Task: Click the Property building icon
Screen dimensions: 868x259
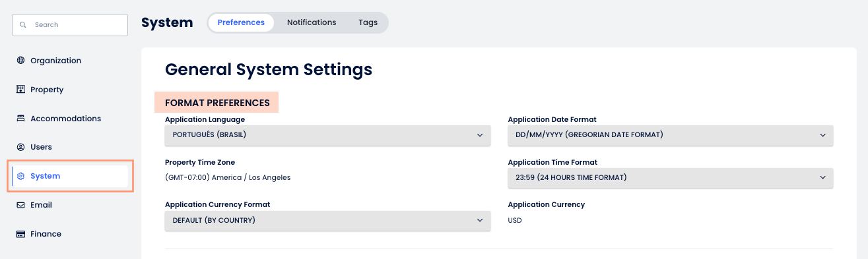Action: coord(20,90)
